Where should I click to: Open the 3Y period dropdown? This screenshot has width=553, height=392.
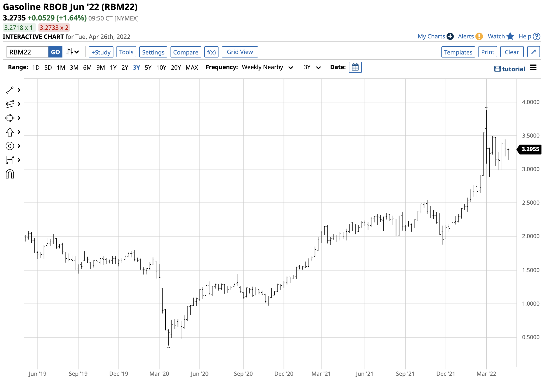point(312,67)
